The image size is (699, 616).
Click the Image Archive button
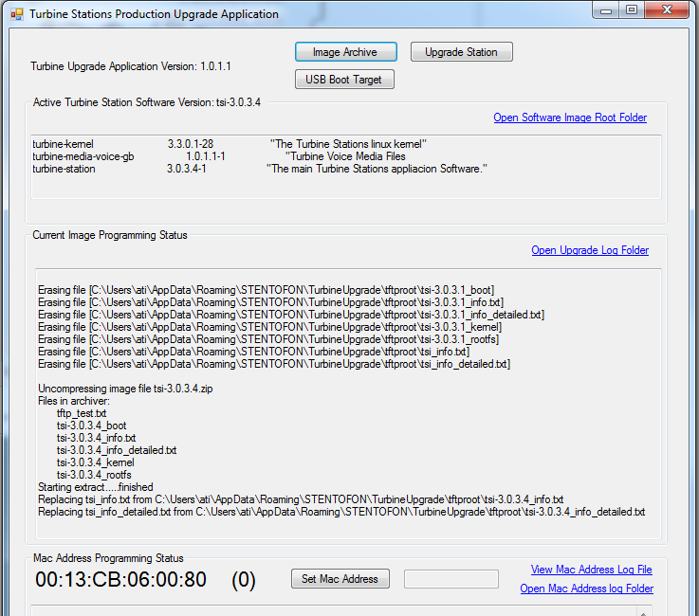[345, 52]
